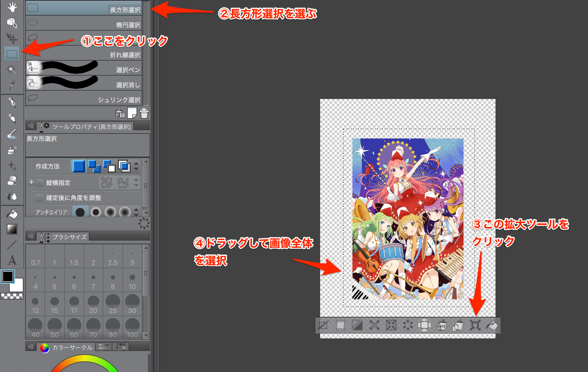Select the Fill bucket tool in the toolbar
588x372 pixels.
click(12, 214)
